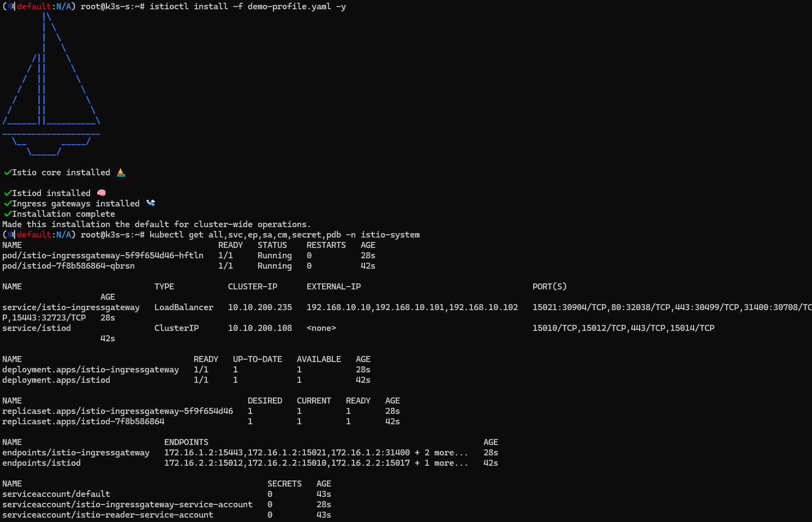This screenshot has height=522, width=812.
Task: Click 'Made this installation the default' message
Action: coord(157,224)
